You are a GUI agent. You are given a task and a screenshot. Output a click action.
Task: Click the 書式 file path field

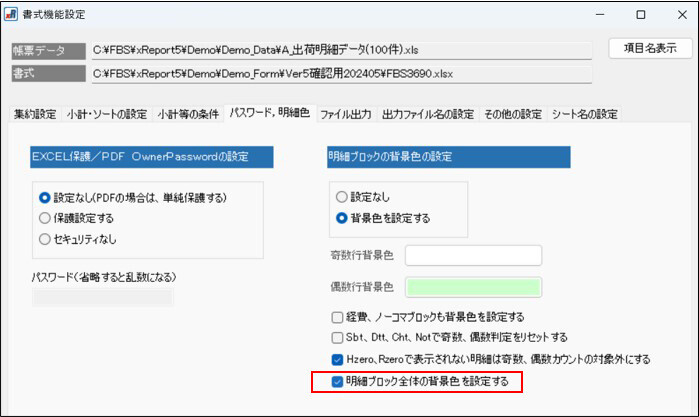341,74
